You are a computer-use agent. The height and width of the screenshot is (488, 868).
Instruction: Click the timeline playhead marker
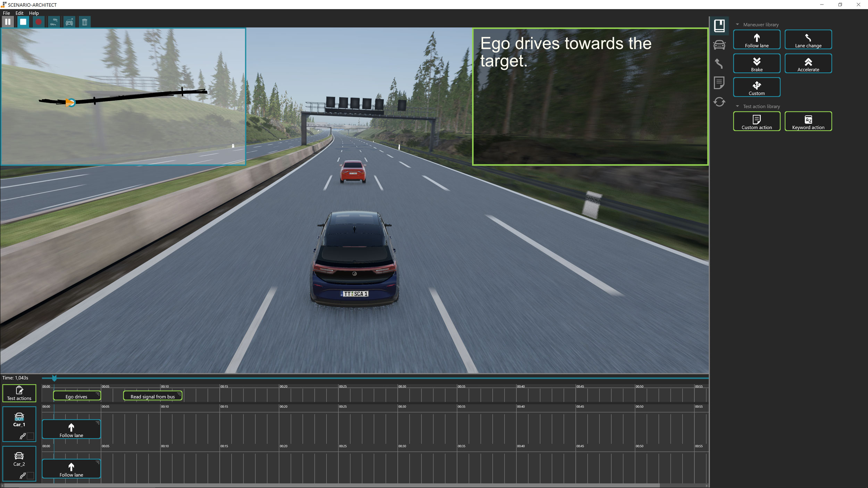pyautogui.click(x=54, y=378)
